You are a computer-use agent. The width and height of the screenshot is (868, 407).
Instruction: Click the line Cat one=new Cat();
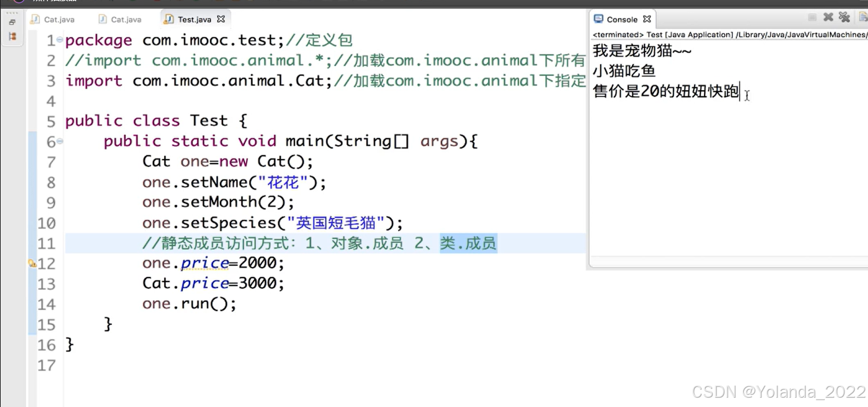coord(228,161)
